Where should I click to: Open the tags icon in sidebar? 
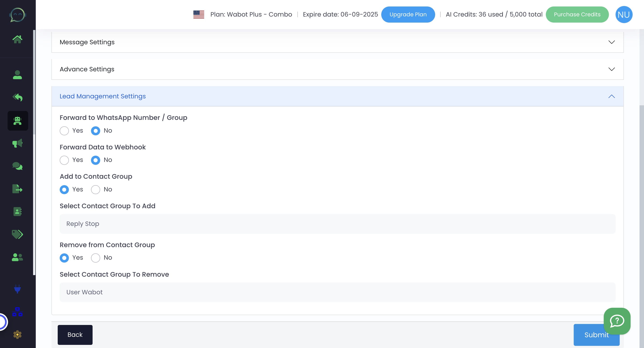click(x=17, y=235)
